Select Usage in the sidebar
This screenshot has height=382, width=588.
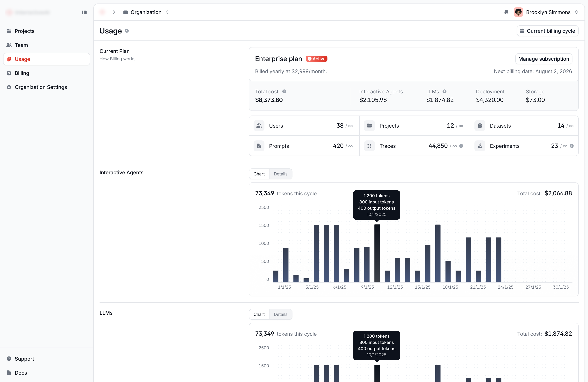pyautogui.click(x=47, y=59)
